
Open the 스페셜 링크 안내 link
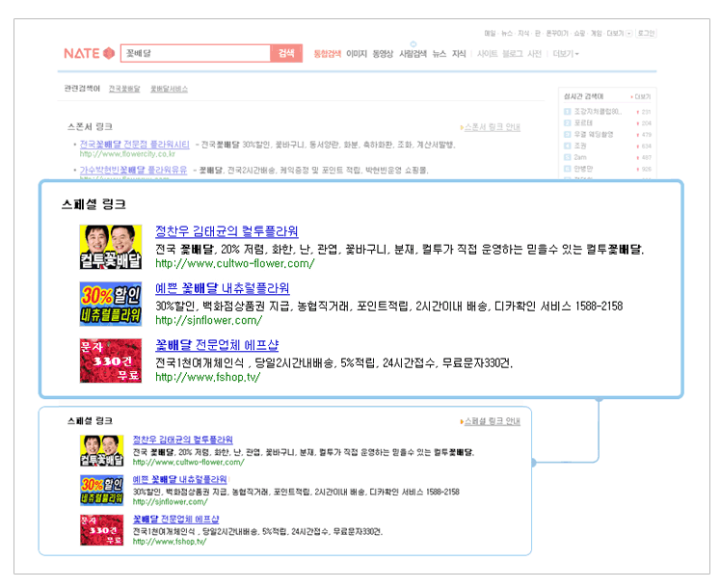(492, 421)
